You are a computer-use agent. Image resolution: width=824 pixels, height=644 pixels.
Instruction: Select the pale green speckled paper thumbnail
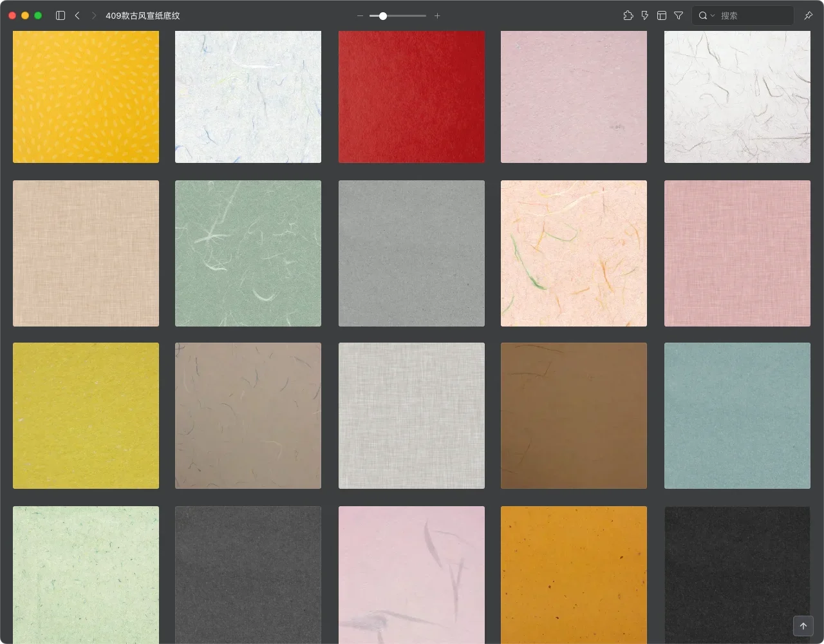click(86, 574)
